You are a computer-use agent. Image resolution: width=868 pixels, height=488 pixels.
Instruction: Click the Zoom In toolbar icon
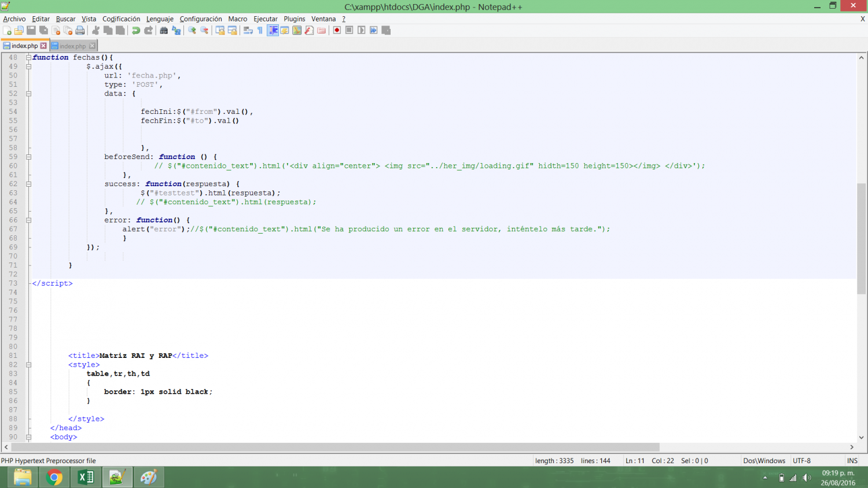192,30
